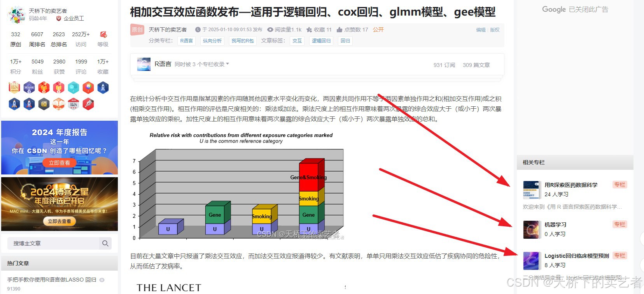Select the 回归 article tag
Image resolution: width=644 pixels, height=294 pixels.
(x=345, y=40)
